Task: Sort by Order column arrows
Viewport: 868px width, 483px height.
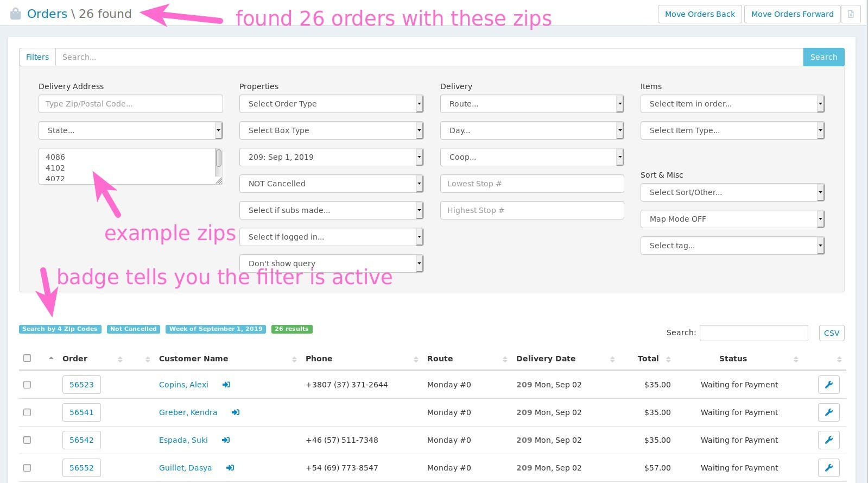Action: coord(120,359)
